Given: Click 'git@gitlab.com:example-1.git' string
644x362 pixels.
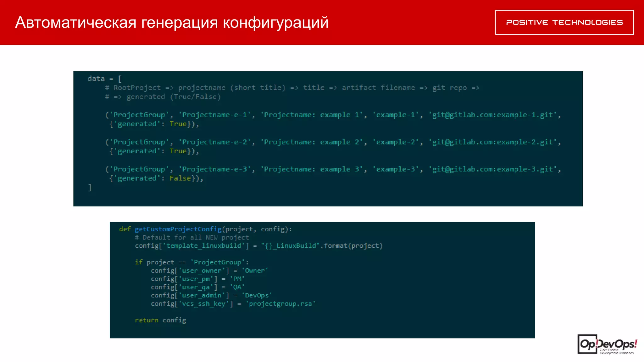Looking at the screenshot, I should (493, 115).
